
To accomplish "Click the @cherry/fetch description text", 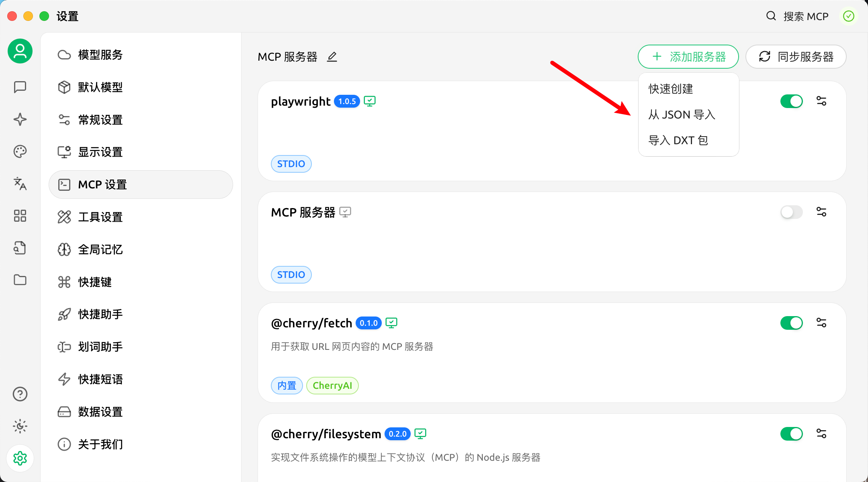I will pos(352,347).
